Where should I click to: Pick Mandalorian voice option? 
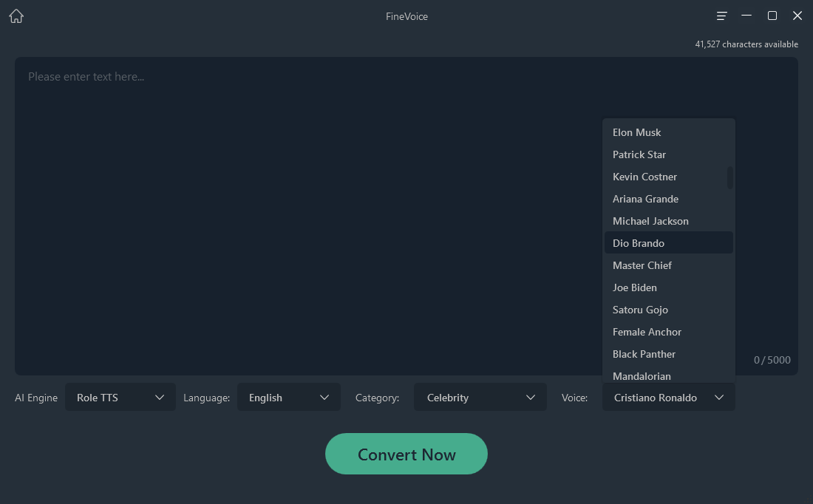pos(668,375)
